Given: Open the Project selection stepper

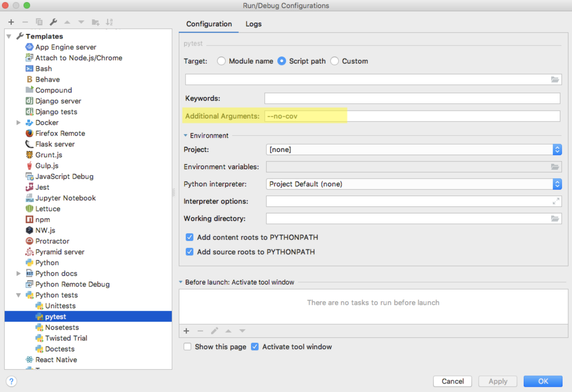Looking at the screenshot, I should point(557,150).
